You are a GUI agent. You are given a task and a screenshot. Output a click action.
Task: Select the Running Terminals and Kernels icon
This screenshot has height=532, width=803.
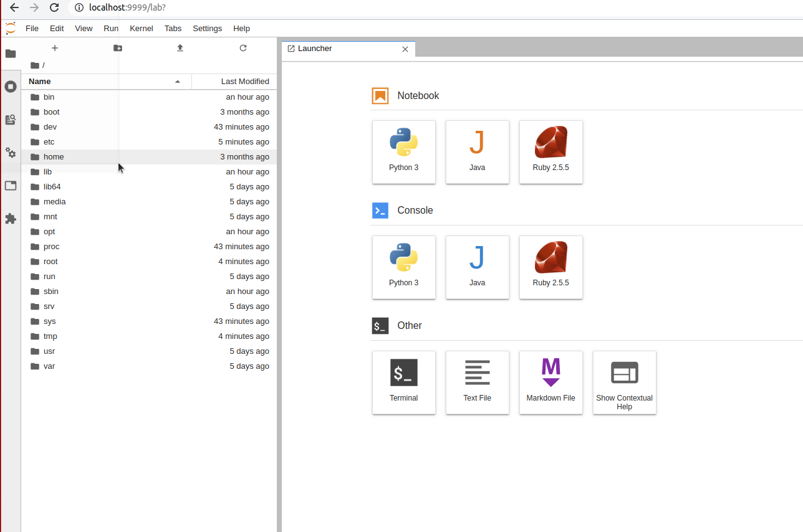(10, 86)
